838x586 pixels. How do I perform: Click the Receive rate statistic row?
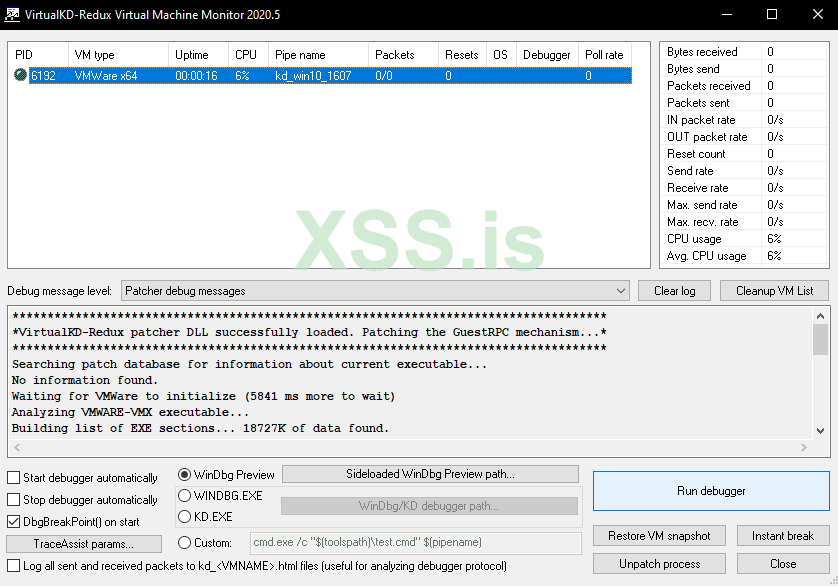coord(744,188)
